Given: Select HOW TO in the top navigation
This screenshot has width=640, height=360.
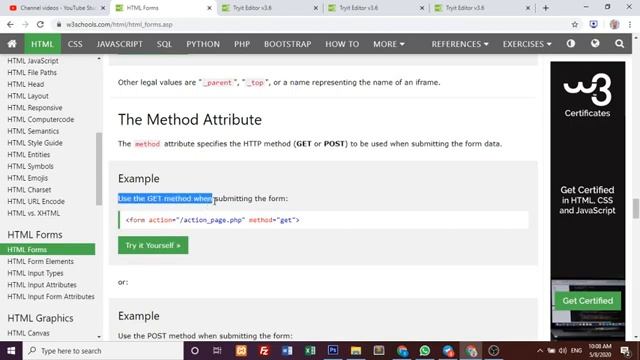Looking at the screenshot, I should (x=342, y=44).
